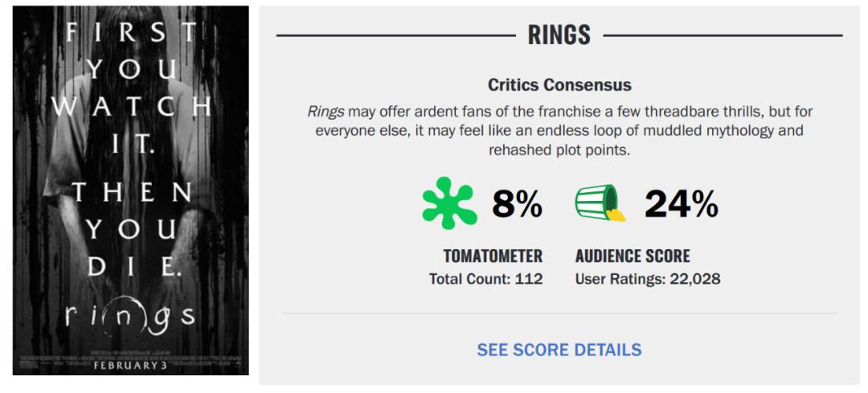Click the phrase "rehashed plot points"
Viewport: 868px width, 393px height.
[559, 150]
